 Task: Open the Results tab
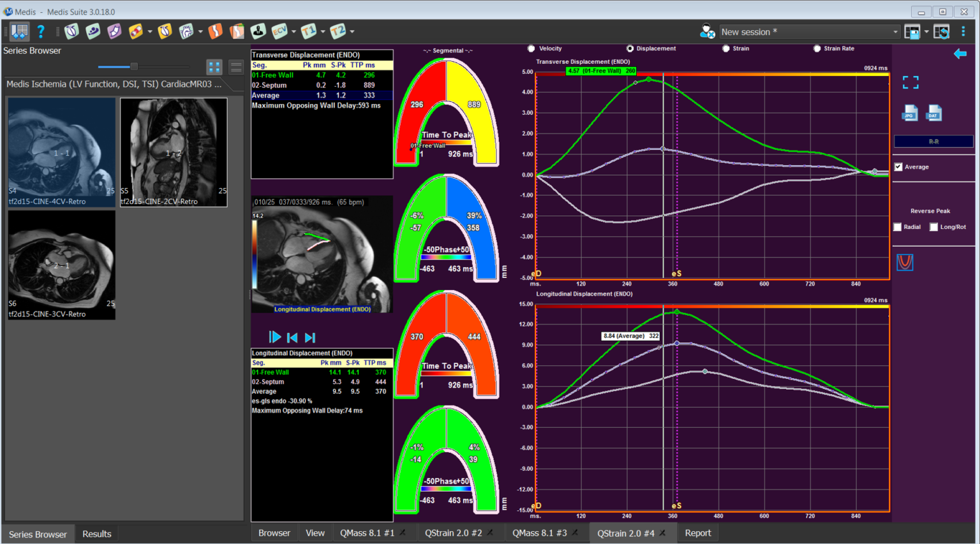tap(96, 534)
